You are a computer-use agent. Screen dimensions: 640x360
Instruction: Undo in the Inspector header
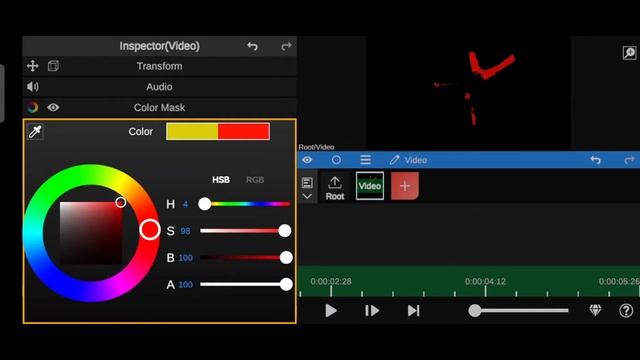[x=252, y=46]
